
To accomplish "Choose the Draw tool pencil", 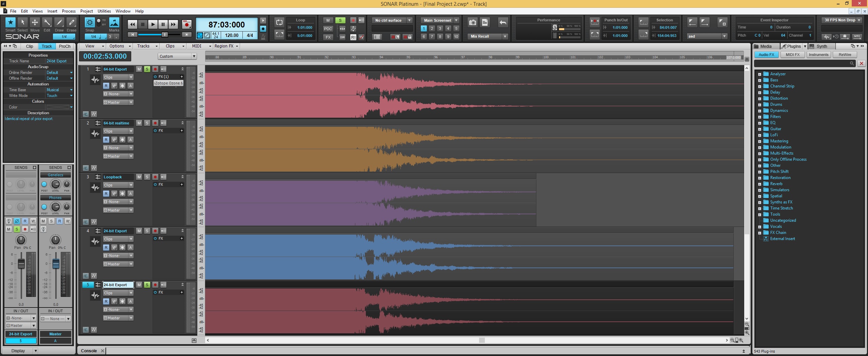I will coord(59,23).
